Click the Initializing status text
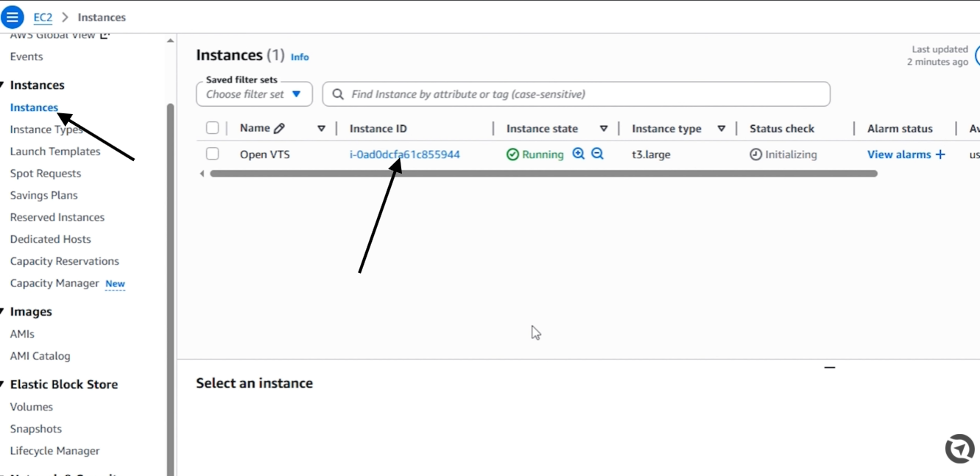 (x=791, y=154)
